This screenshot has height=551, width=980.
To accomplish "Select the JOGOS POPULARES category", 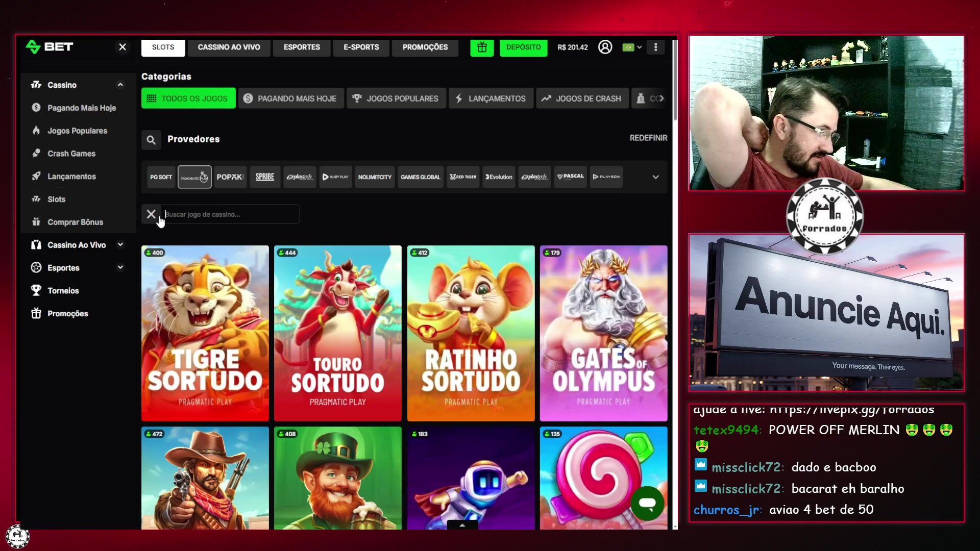I will pos(396,98).
